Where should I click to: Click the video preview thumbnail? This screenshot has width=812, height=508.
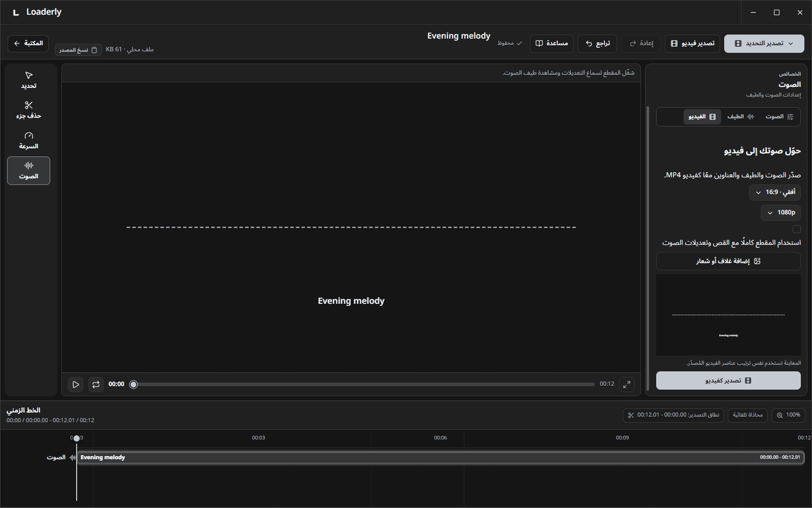click(x=728, y=315)
